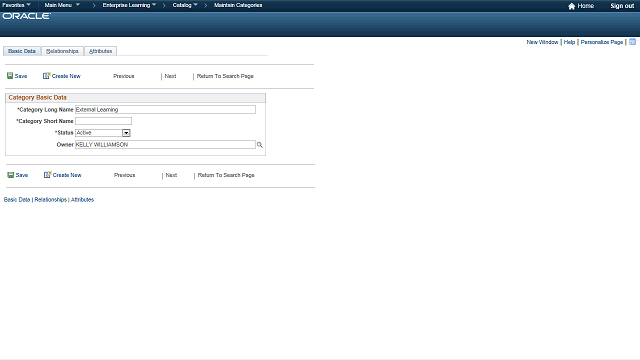The width and height of the screenshot is (640, 360).
Task: Click the top Create New page icon
Action: pos(46,76)
